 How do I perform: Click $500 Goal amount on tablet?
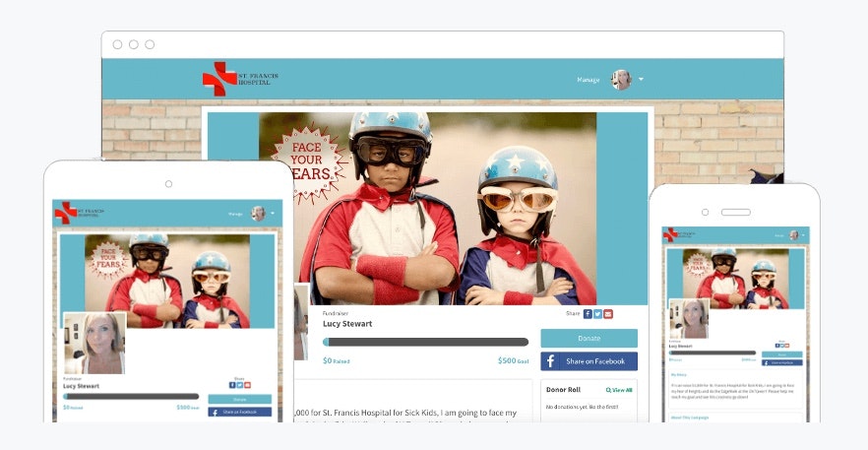pos(188,408)
